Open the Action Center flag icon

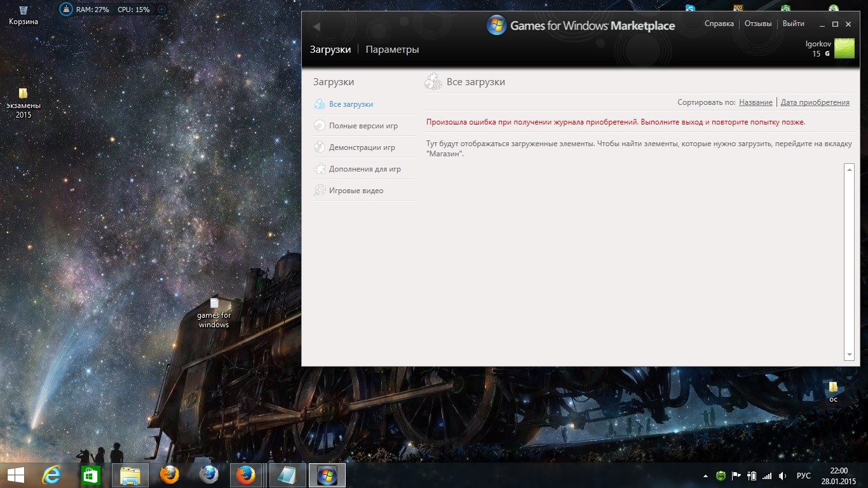[736, 475]
